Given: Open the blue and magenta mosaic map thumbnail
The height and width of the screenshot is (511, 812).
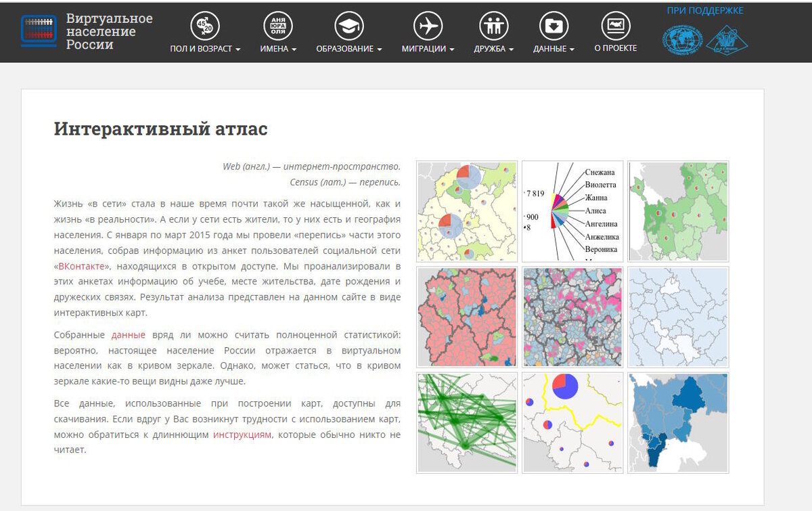Looking at the screenshot, I should (572, 317).
